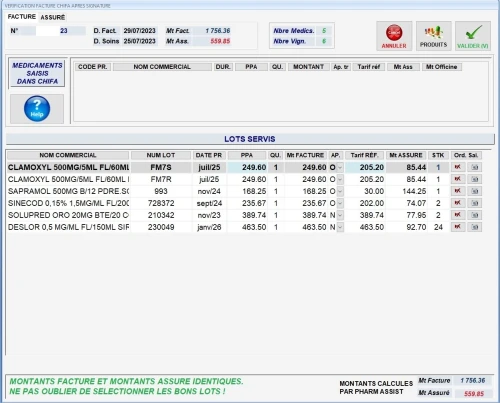Click lot number 728372

pyautogui.click(x=161, y=203)
